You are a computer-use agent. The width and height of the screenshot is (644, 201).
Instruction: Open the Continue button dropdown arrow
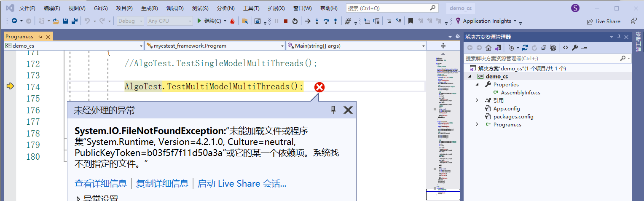(225, 21)
